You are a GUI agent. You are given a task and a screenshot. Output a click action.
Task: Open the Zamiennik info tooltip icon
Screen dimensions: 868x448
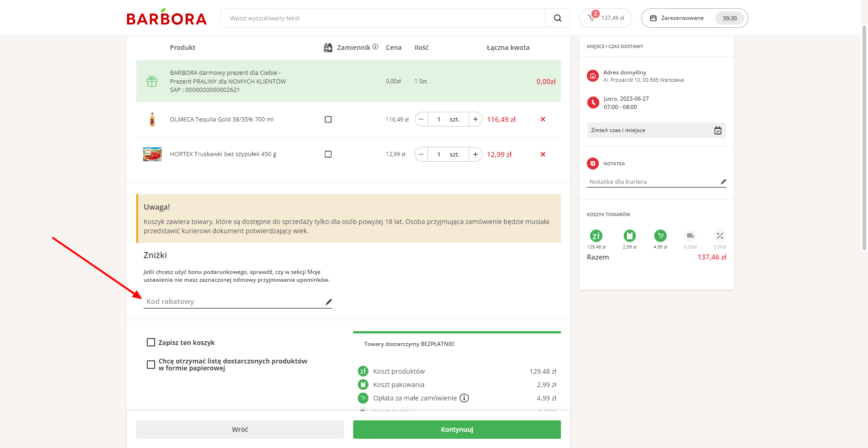[x=375, y=47]
